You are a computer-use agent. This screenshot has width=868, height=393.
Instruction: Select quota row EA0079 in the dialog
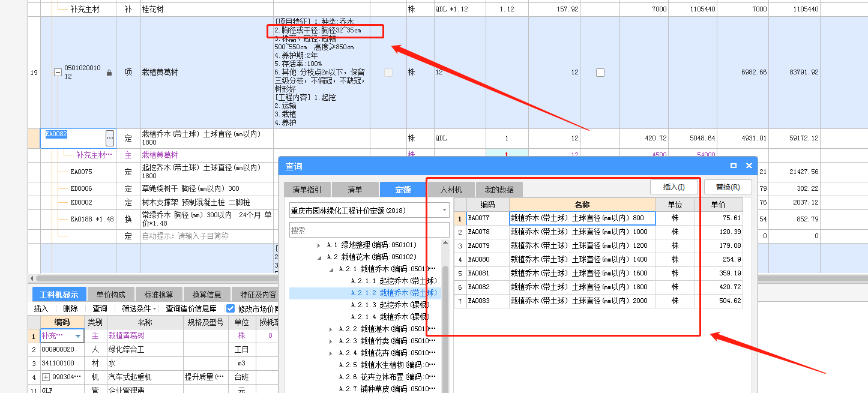[598, 246]
